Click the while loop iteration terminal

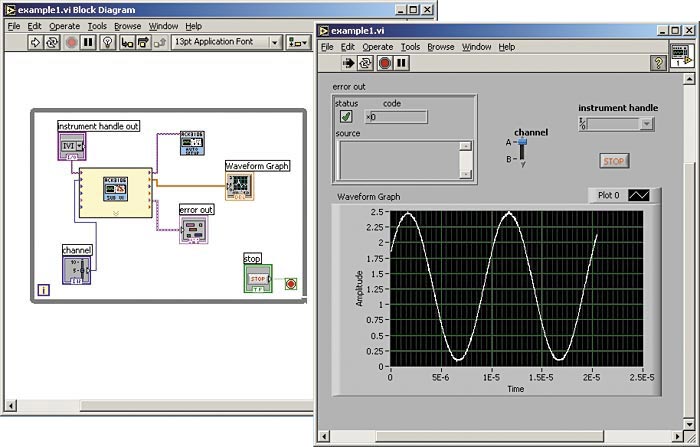click(43, 291)
